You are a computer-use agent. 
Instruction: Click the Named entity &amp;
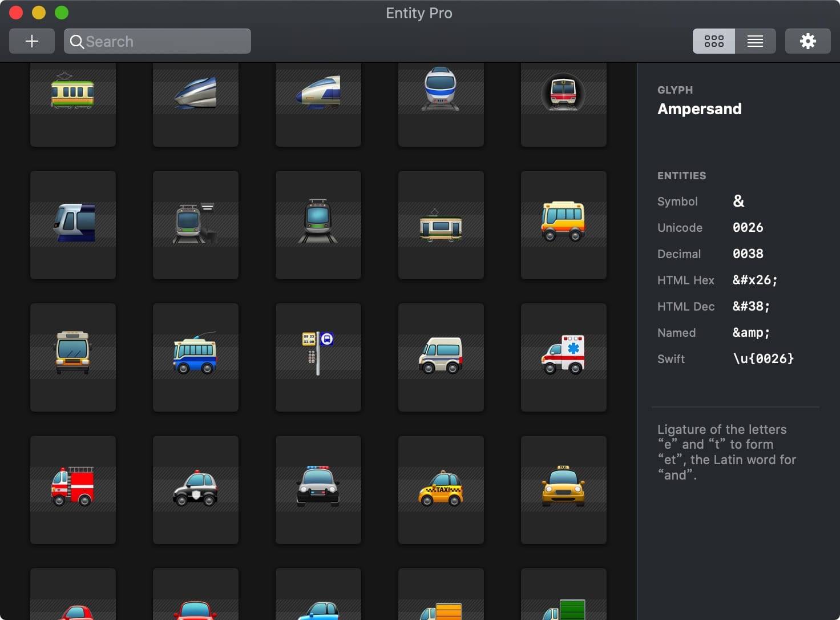751,332
